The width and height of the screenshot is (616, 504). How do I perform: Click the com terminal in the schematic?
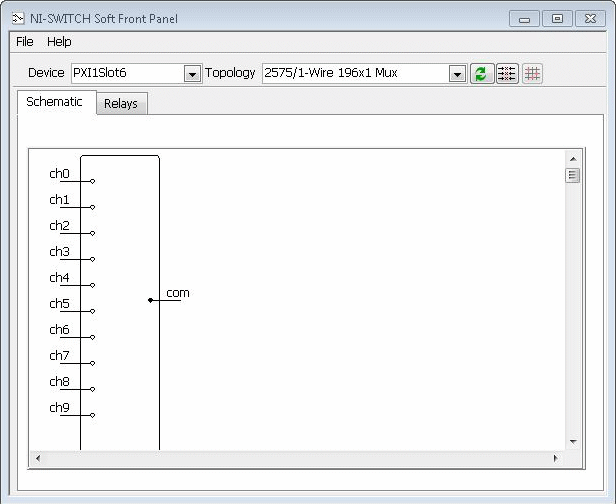[x=151, y=300]
